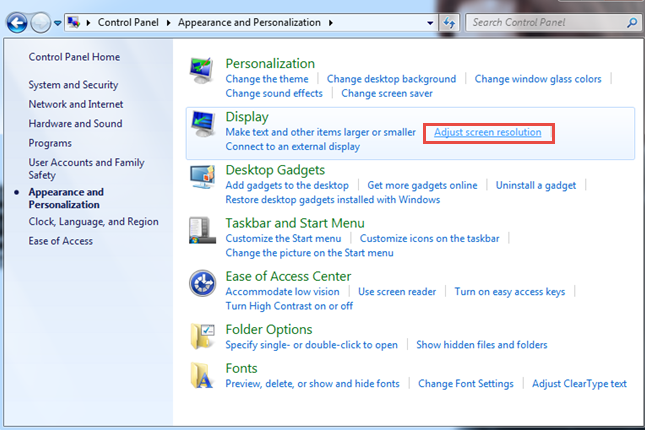
Task: Click Change the theme
Action: (x=267, y=79)
